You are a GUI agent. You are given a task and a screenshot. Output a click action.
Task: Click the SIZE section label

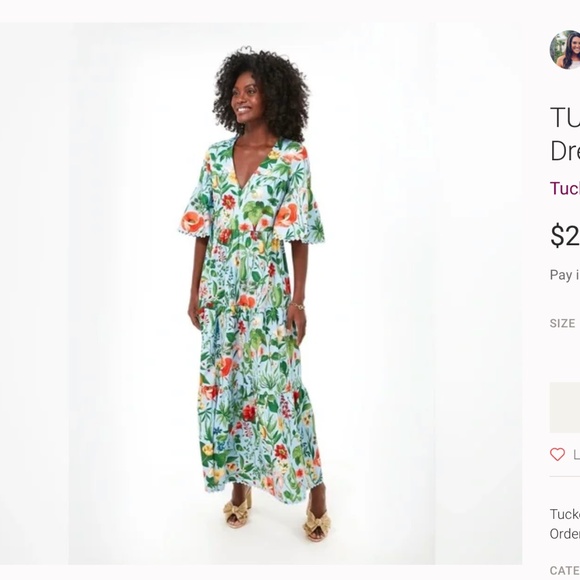562,323
